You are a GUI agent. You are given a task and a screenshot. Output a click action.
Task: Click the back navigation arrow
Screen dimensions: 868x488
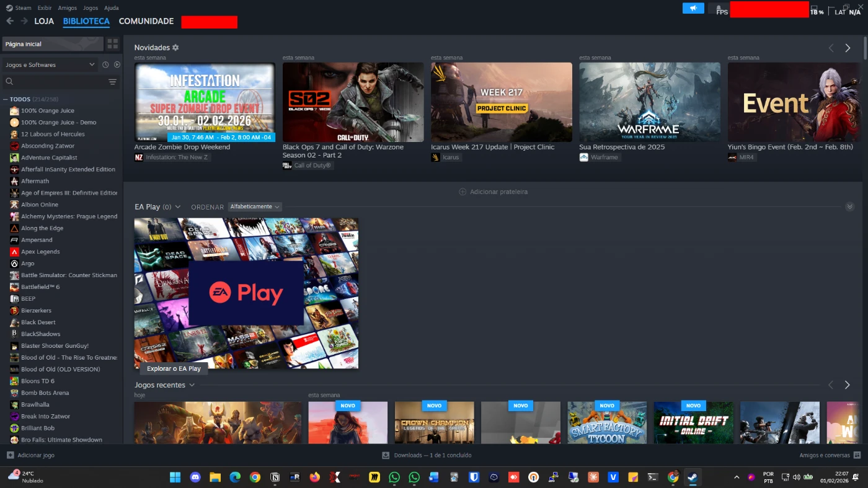tap(10, 21)
